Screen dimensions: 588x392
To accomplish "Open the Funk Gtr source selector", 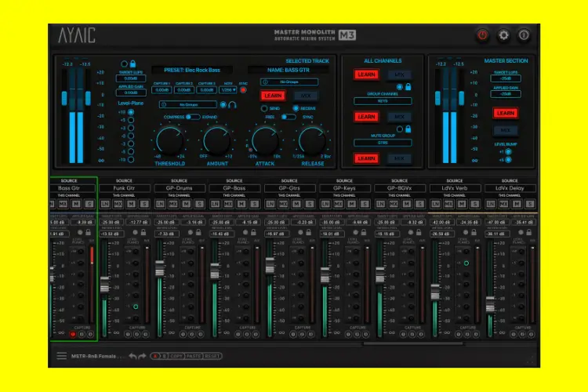I will [x=124, y=188].
